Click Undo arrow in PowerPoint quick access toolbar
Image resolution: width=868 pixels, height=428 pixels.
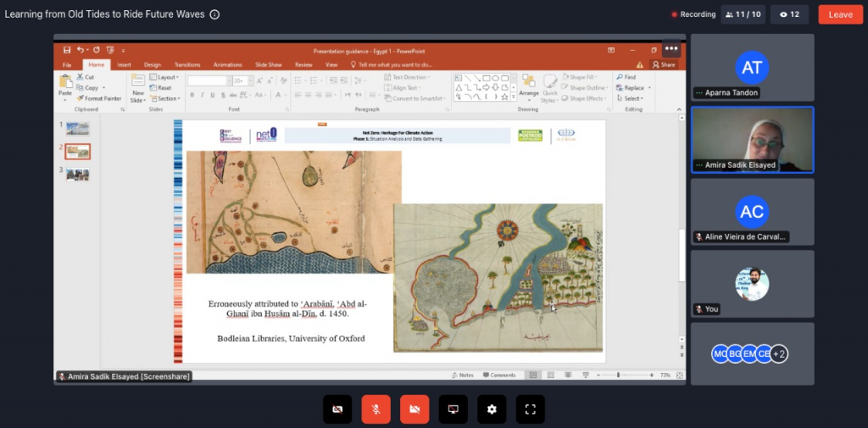[x=81, y=50]
